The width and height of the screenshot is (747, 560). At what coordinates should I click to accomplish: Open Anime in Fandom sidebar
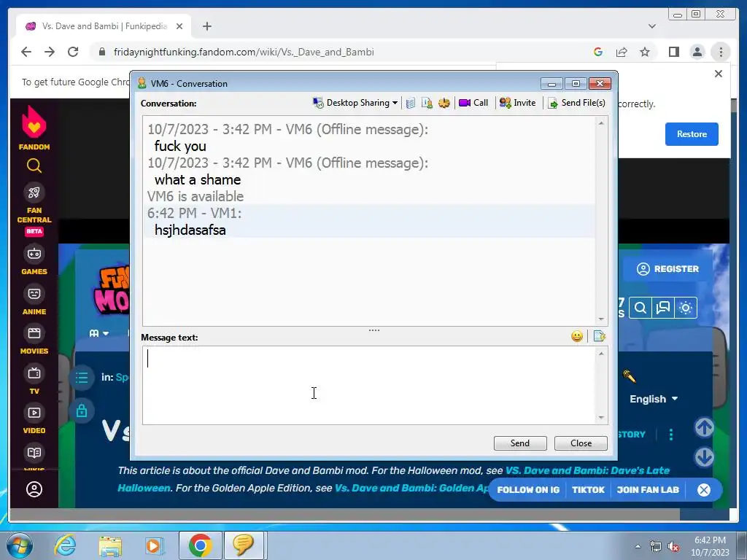tap(34, 300)
